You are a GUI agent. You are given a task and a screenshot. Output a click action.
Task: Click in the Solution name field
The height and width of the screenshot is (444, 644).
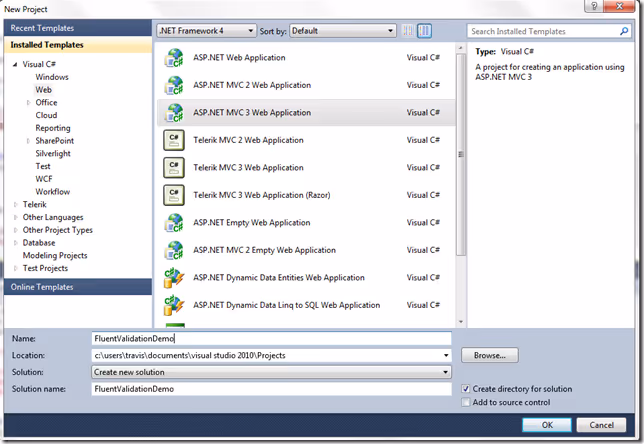[271, 389]
